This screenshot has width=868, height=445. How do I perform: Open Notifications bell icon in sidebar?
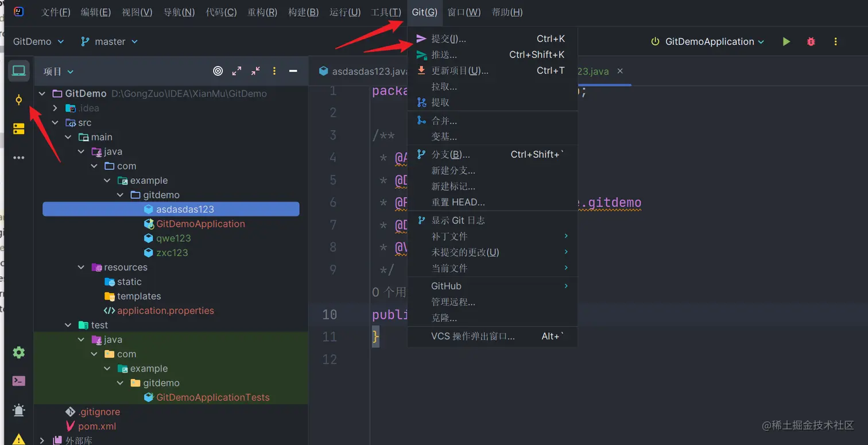[19, 410]
